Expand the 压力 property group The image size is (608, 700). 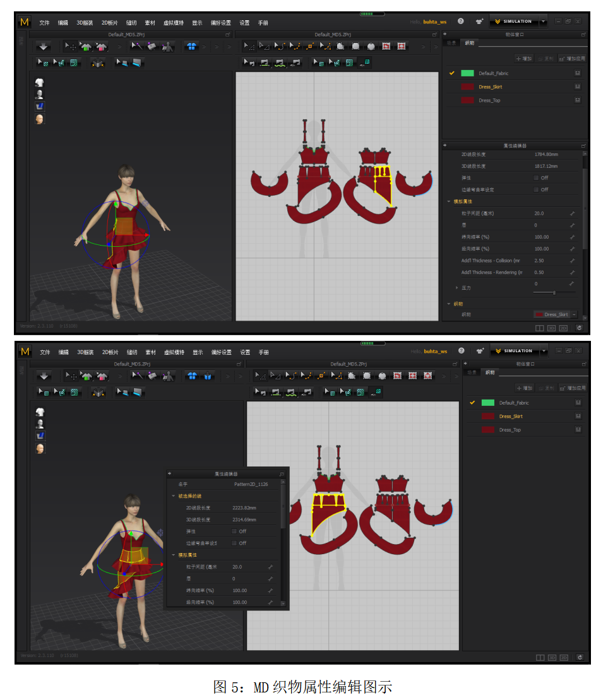pyautogui.click(x=456, y=288)
